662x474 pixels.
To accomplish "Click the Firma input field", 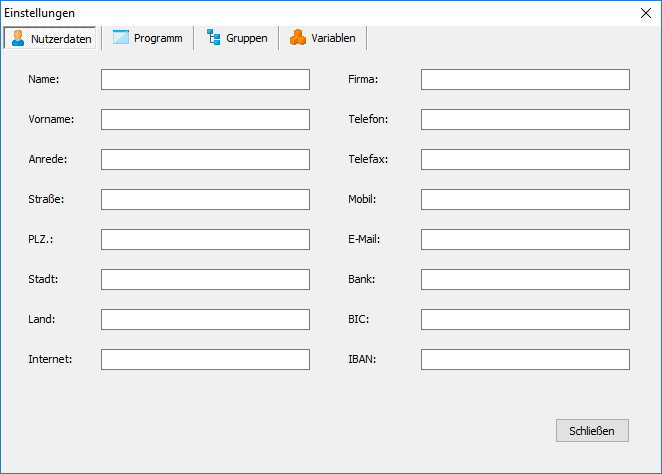I will (x=525, y=79).
